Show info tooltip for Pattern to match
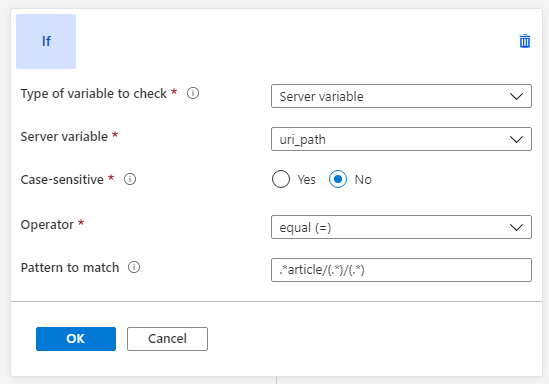 tap(134, 267)
